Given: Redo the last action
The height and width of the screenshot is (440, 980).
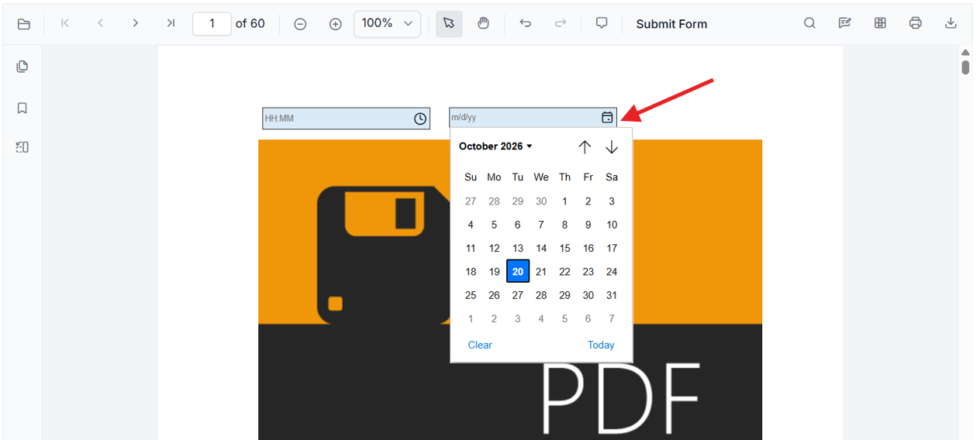Looking at the screenshot, I should click(561, 24).
